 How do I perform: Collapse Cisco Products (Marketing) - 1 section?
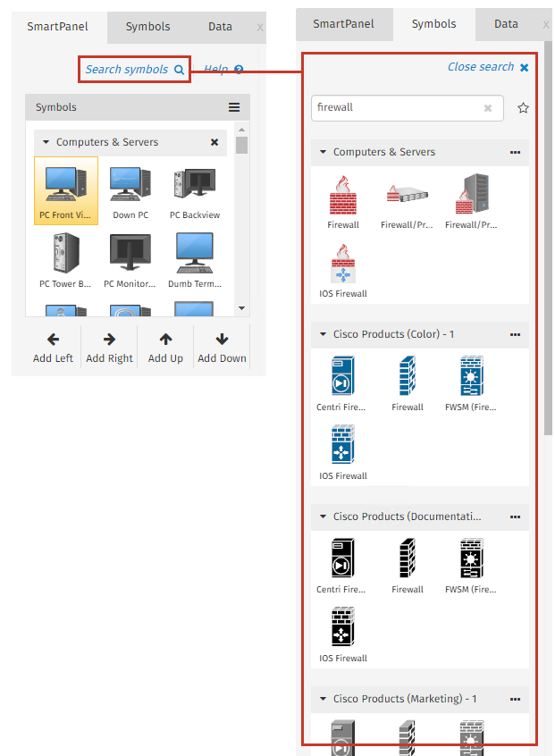(x=323, y=699)
